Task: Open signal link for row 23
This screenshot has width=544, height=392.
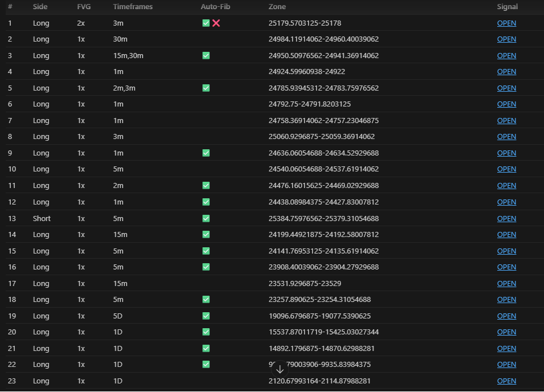Action: (506, 381)
